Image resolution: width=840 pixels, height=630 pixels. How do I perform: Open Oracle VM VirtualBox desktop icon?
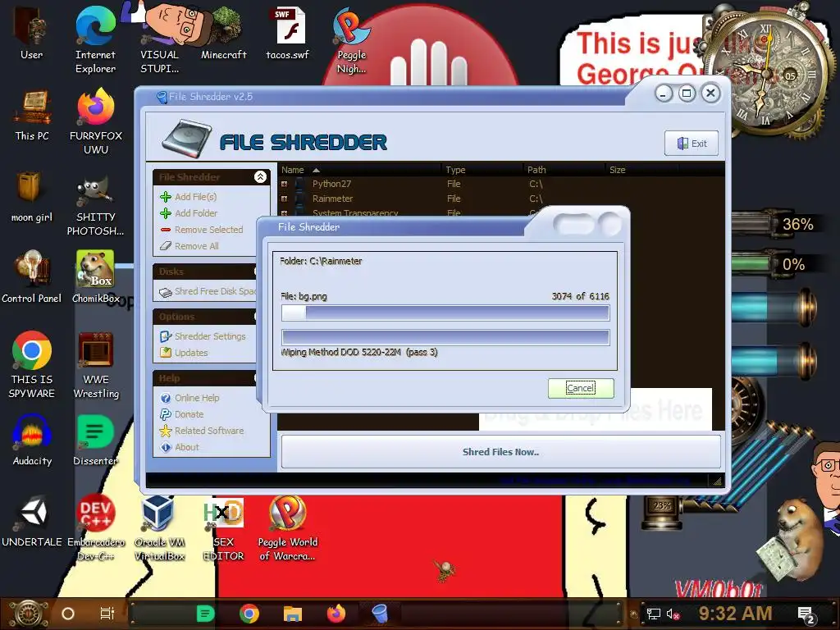pyautogui.click(x=159, y=527)
